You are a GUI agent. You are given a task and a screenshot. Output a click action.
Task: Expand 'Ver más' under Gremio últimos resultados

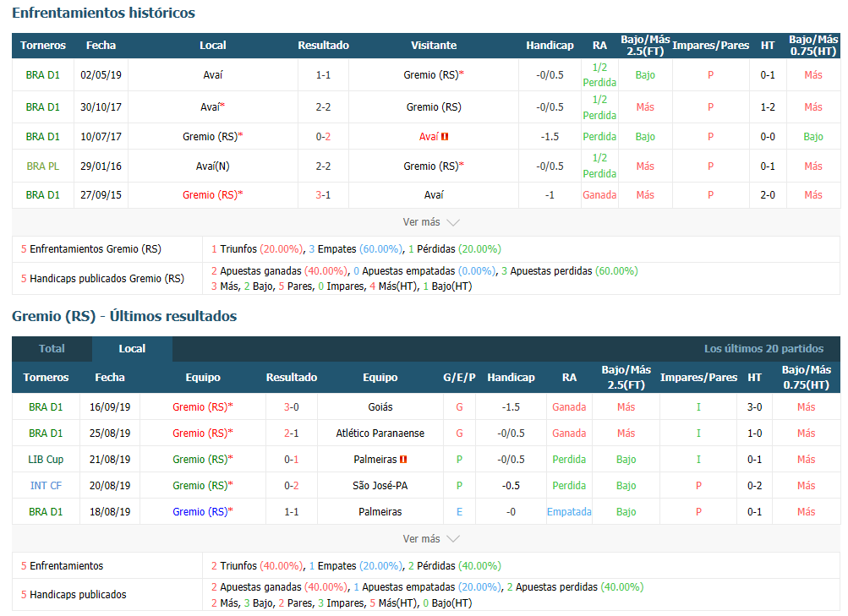[430, 539]
